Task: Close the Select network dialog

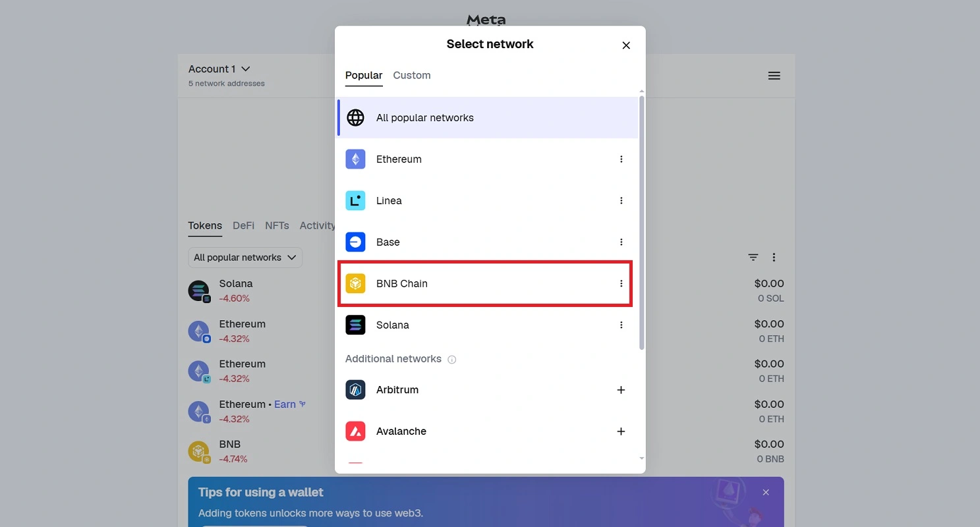Action: pyautogui.click(x=626, y=45)
